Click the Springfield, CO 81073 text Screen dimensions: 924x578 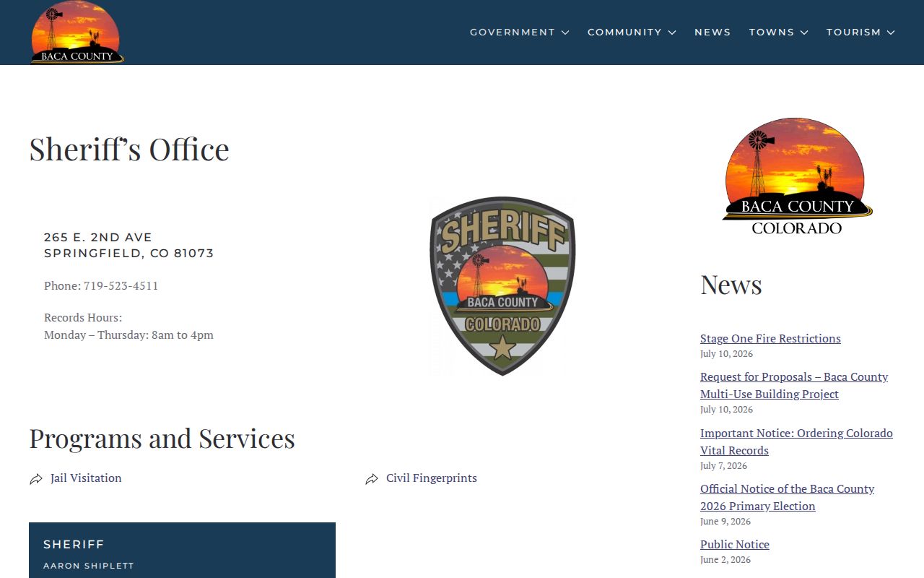point(129,254)
